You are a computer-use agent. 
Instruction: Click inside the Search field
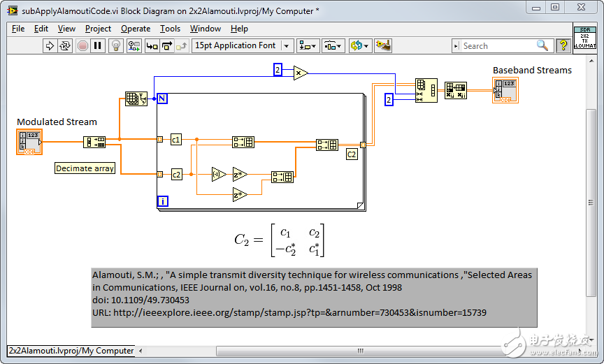496,46
